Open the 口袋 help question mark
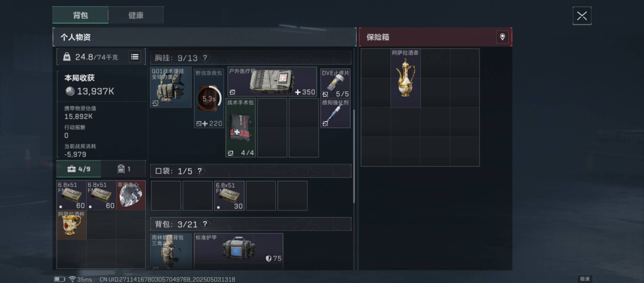644x283 pixels. pyautogui.click(x=200, y=171)
